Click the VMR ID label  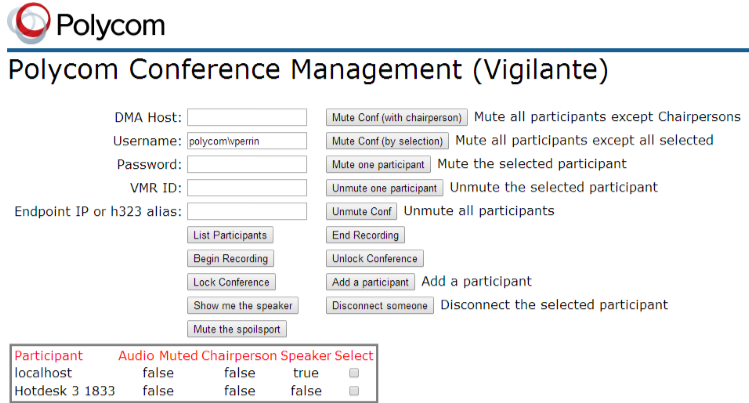pos(156,188)
